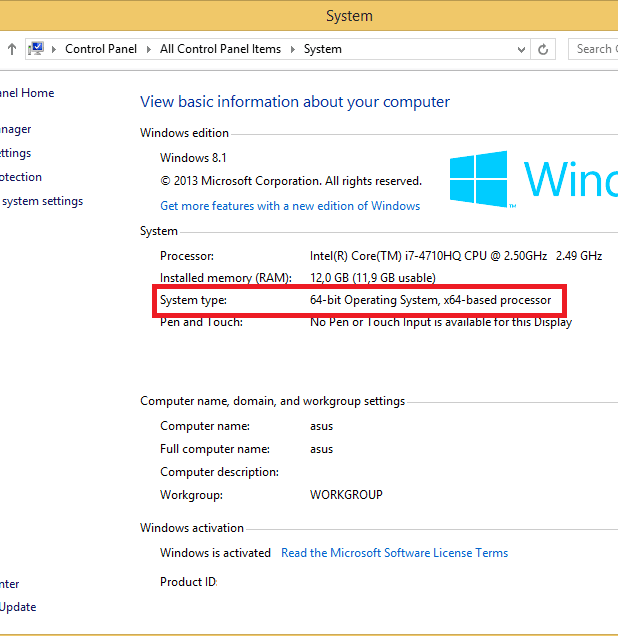The width and height of the screenshot is (618, 636).
Task: Read the Microsoft Software License Terms
Action: pos(394,553)
